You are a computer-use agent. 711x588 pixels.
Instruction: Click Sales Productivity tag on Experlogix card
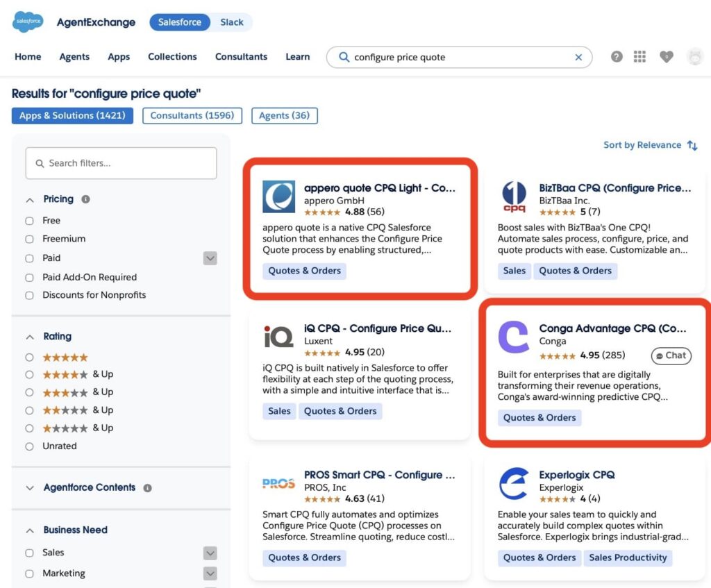coord(628,557)
